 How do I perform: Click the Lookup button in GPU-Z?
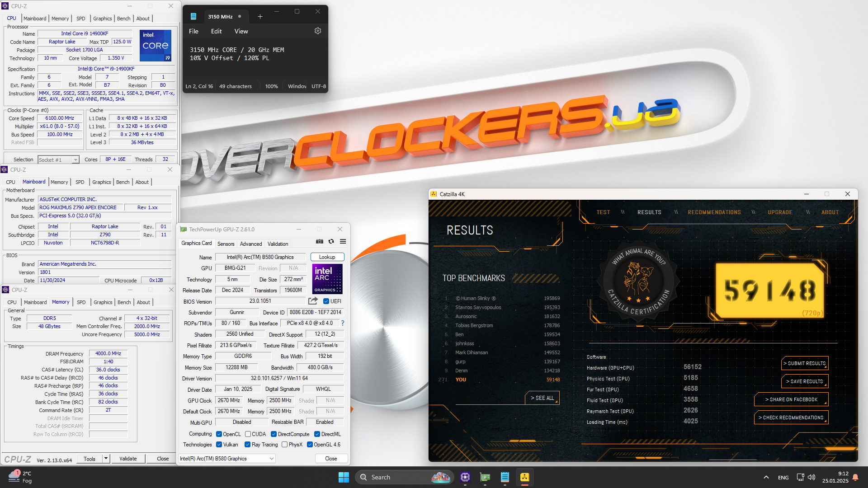[327, 257]
